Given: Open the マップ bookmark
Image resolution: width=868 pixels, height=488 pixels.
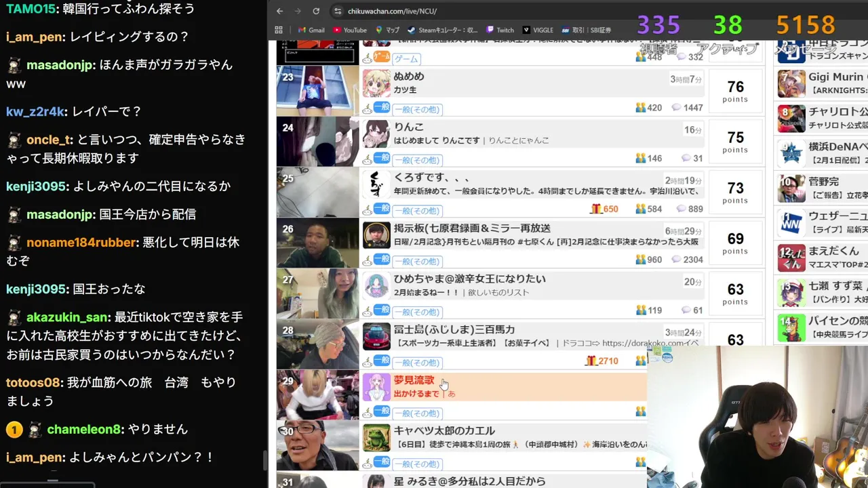Looking at the screenshot, I should [387, 30].
